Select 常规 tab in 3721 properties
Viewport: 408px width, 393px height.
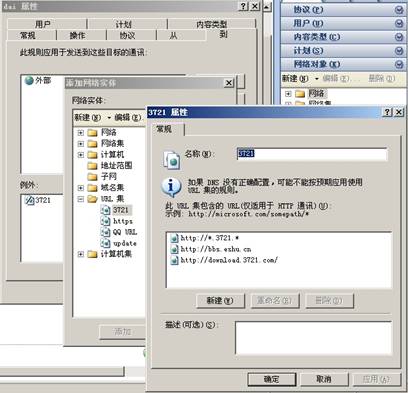pyautogui.click(x=168, y=129)
